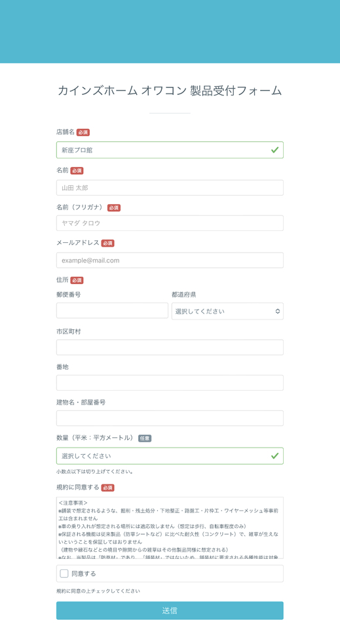This screenshot has width=340, height=644.
Task: Submit the form with 送信 button
Action: 170,611
